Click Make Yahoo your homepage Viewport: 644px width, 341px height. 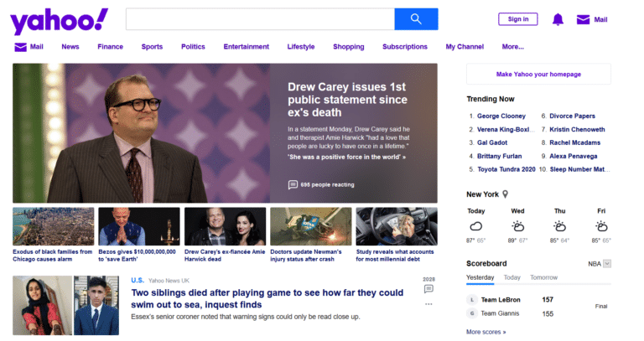538,74
